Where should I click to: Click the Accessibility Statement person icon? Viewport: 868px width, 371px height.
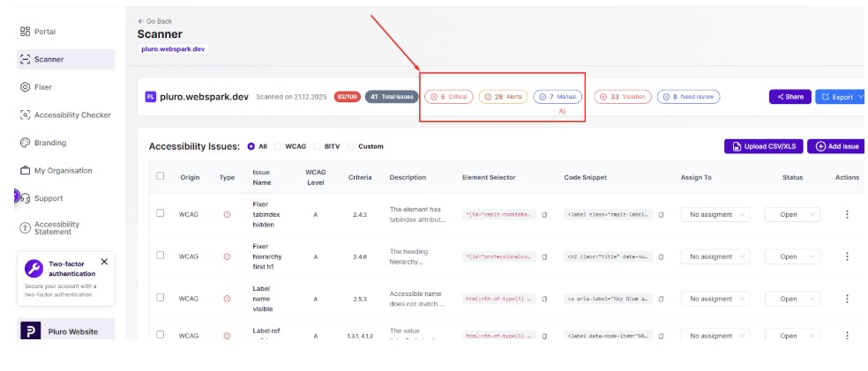[x=25, y=227]
